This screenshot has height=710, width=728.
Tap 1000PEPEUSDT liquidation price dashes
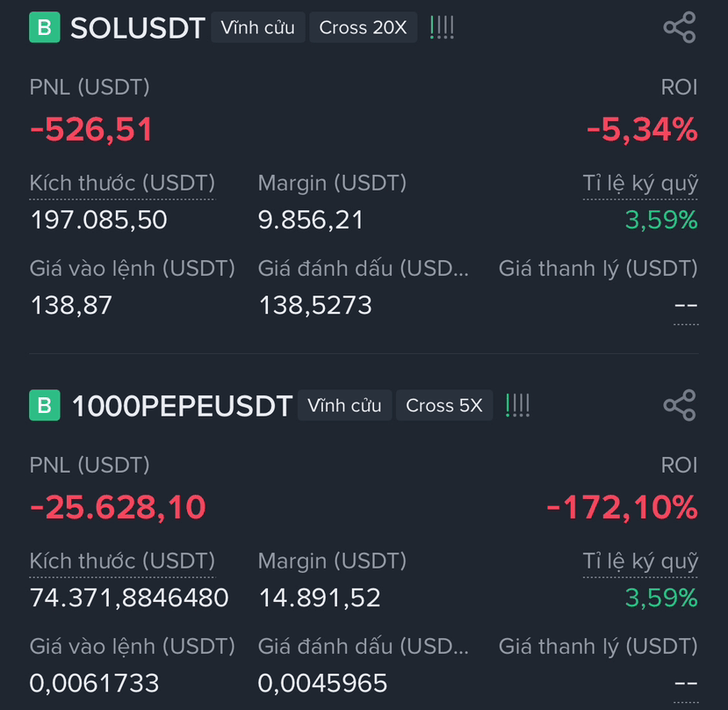pos(686,684)
